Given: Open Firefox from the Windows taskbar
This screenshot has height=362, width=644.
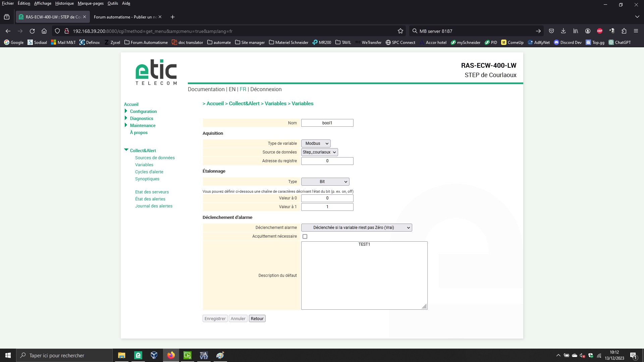Looking at the screenshot, I should (x=171, y=355).
